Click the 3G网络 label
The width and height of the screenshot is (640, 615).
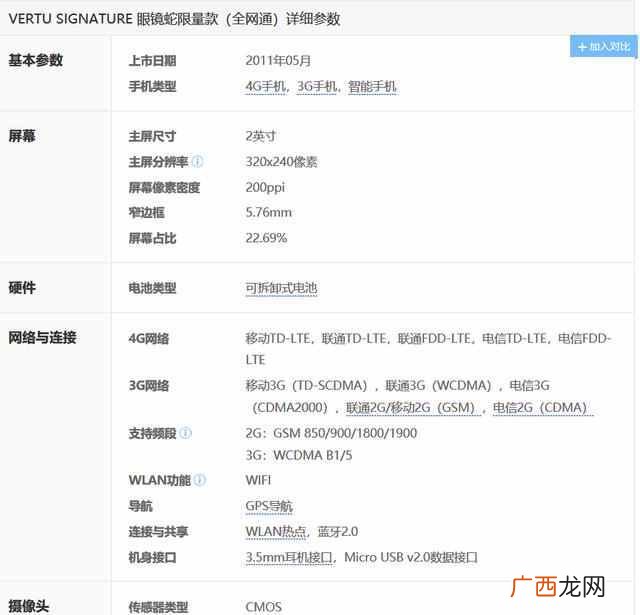pos(149,385)
